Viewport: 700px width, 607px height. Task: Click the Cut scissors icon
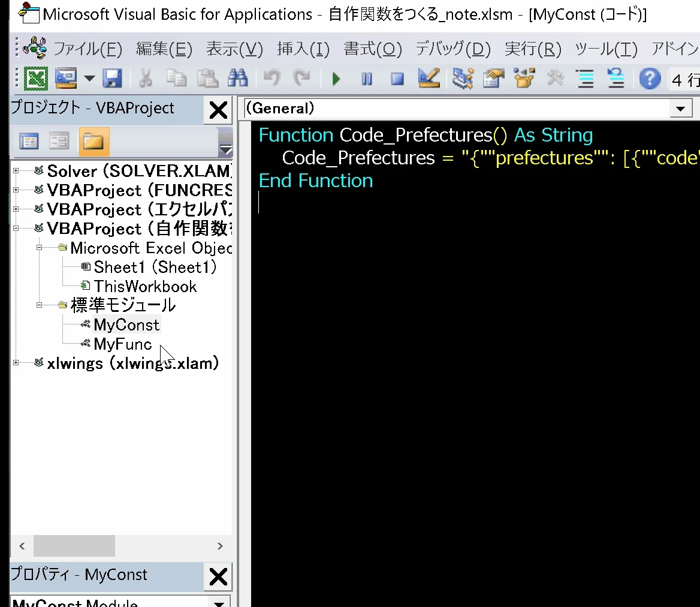145,79
